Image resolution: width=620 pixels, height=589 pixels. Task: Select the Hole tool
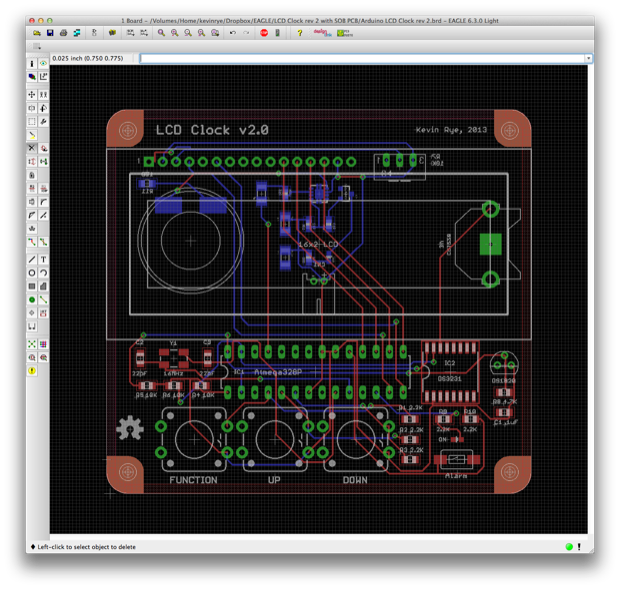32,313
